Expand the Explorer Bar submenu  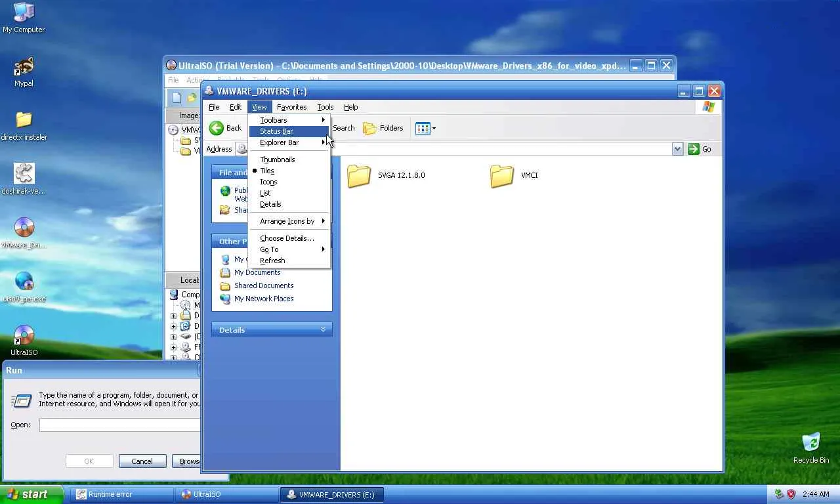[289, 142]
